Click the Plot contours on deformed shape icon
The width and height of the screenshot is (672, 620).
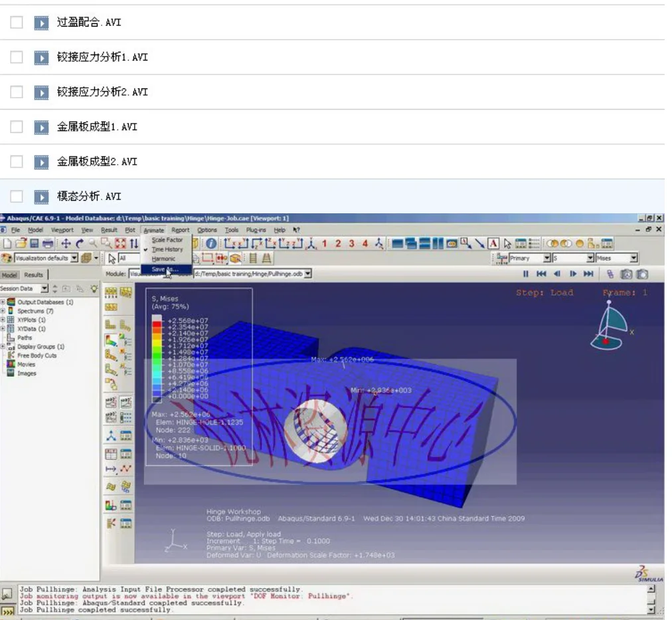point(111,340)
